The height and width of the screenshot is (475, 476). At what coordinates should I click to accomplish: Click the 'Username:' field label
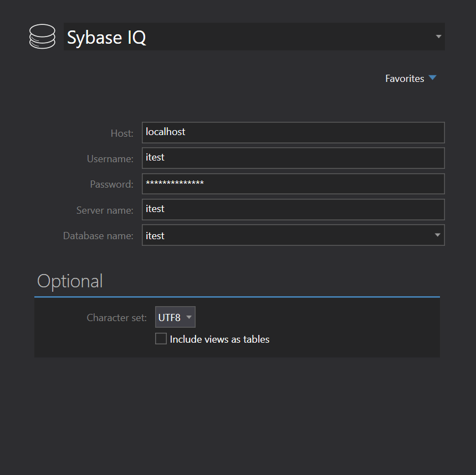click(110, 159)
